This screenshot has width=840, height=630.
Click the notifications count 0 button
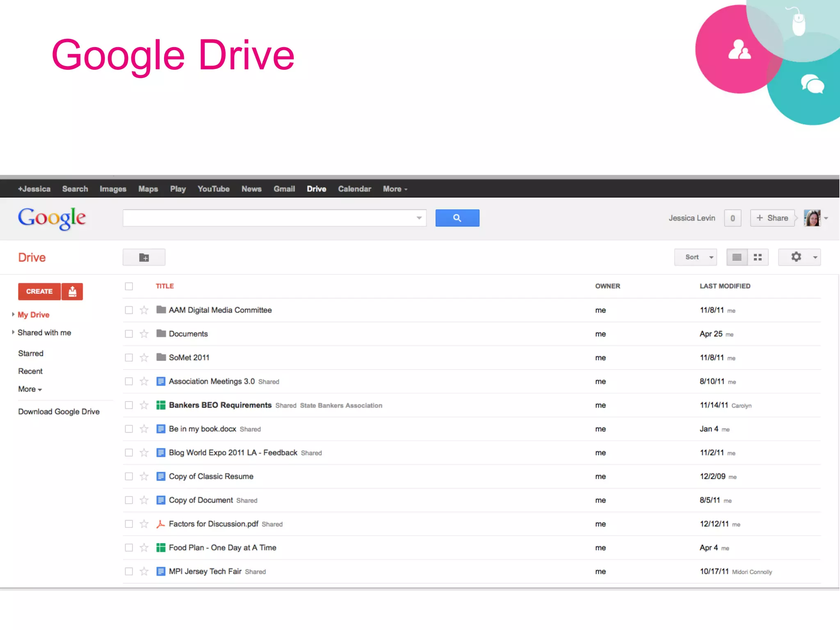pos(733,218)
